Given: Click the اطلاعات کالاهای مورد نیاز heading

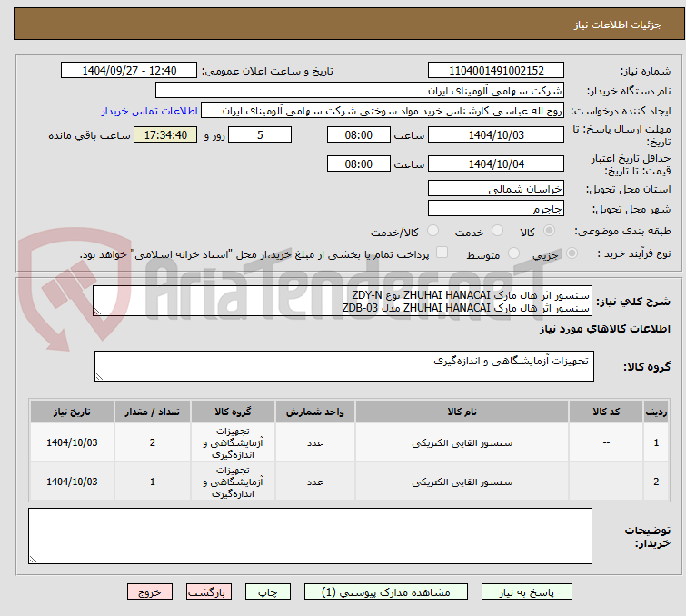Looking at the screenshot, I should 604,329.
